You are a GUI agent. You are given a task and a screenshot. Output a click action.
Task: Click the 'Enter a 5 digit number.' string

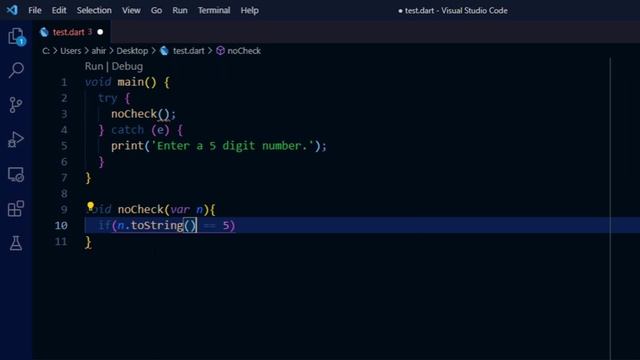[232, 146]
